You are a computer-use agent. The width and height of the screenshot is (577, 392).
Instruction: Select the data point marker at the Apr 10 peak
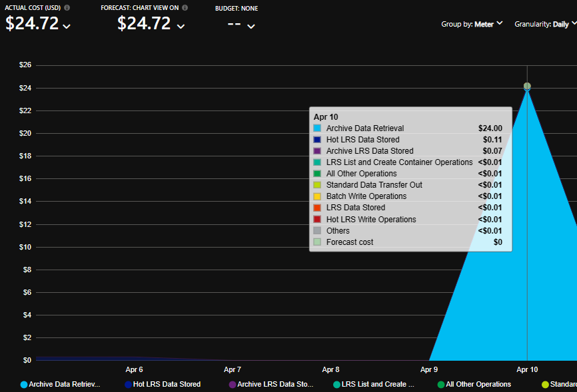point(527,87)
